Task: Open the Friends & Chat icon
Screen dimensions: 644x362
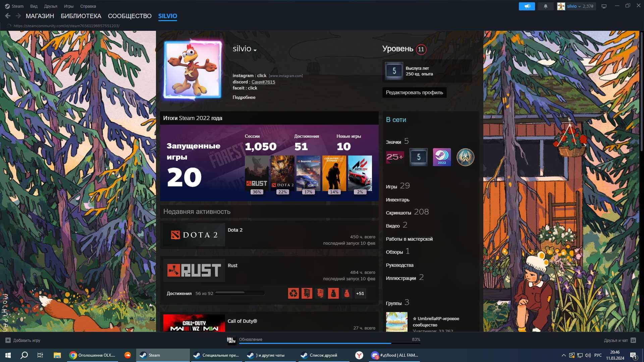Action: click(633, 340)
